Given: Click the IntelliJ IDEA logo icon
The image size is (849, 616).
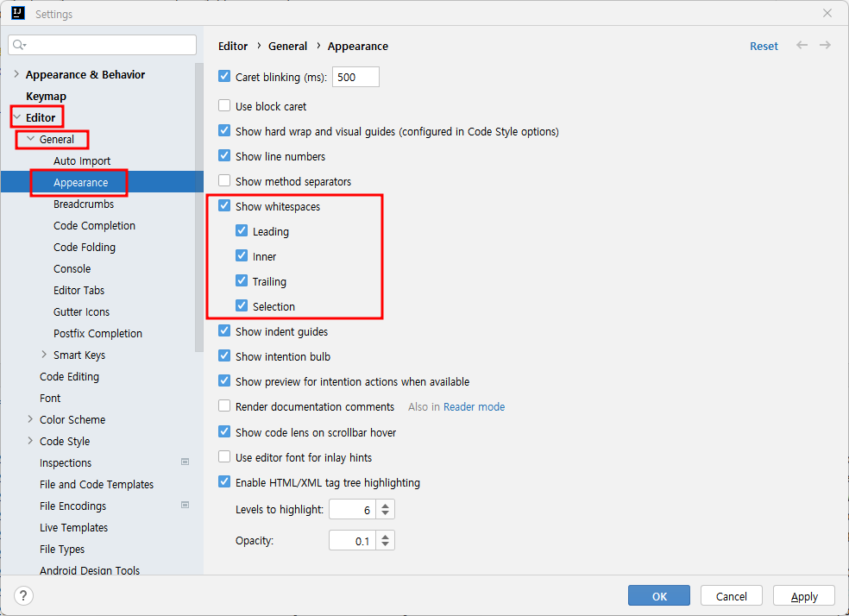Looking at the screenshot, I should click(18, 13).
